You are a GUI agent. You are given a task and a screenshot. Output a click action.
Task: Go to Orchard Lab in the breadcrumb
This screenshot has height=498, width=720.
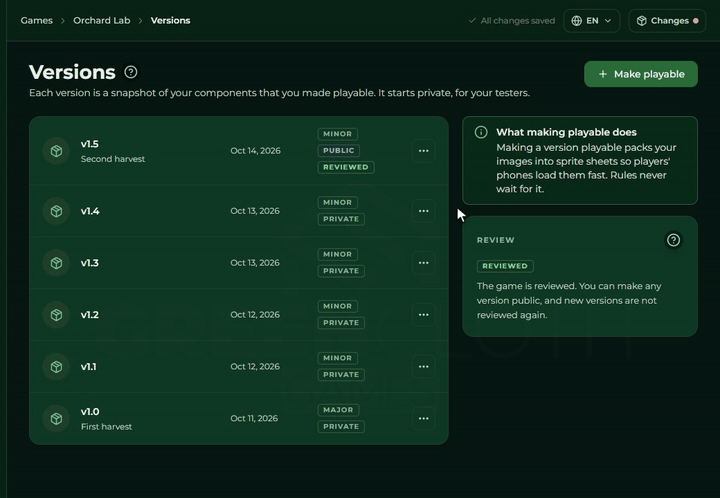tap(101, 21)
